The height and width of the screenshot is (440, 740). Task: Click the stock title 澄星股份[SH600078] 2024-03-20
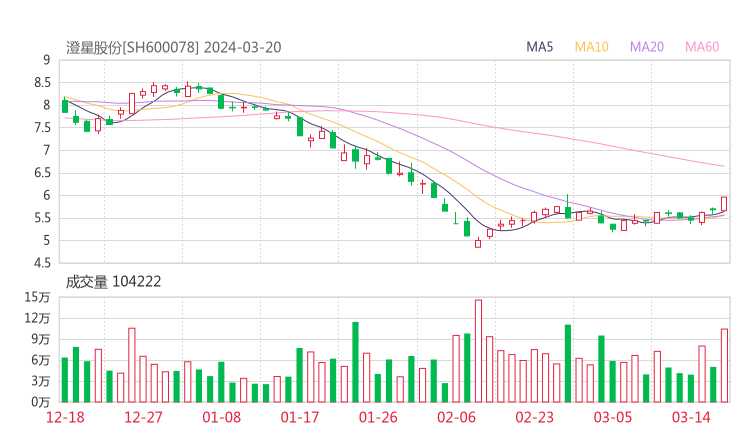(174, 48)
